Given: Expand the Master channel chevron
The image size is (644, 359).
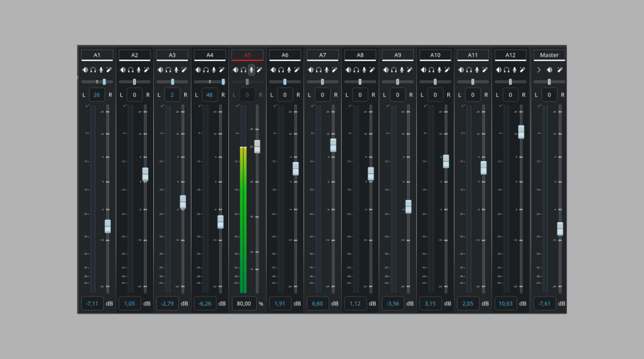Looking at the screenshot, I should (538, 70).
